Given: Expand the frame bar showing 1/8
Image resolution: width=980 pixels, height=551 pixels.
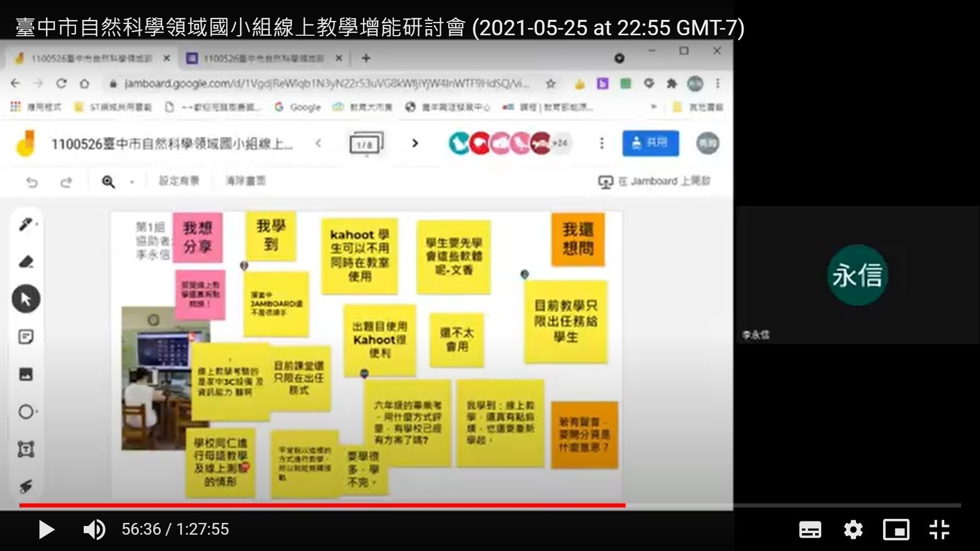Looking at the screenshot, I should 366,144.
